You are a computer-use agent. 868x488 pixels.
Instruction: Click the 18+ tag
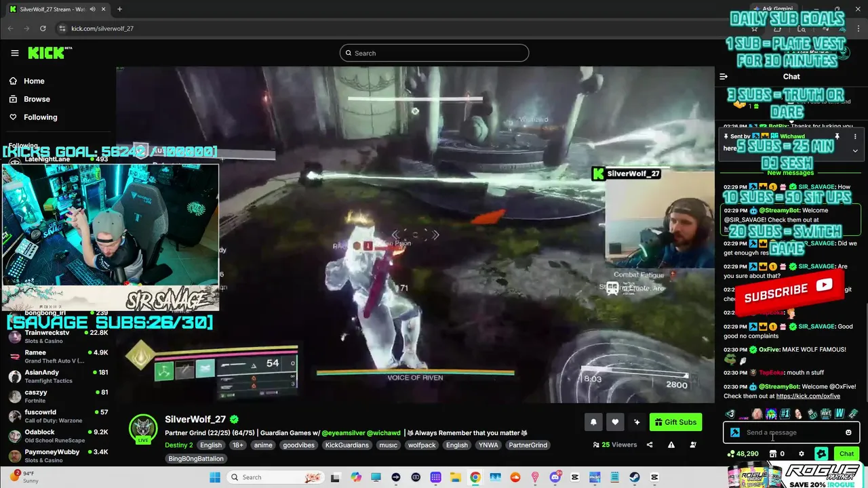tap(239, 445)
